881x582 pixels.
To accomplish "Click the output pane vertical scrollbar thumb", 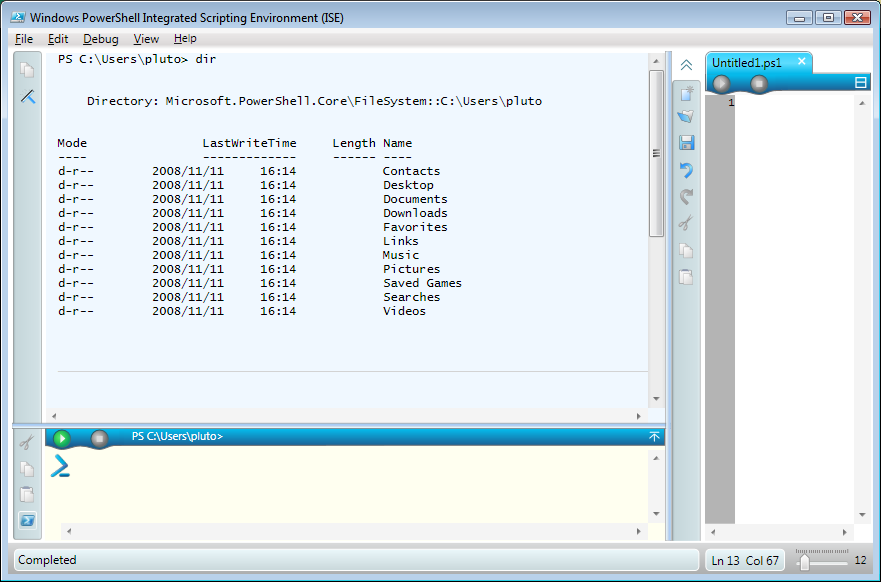I will click(x=656, y=153).
